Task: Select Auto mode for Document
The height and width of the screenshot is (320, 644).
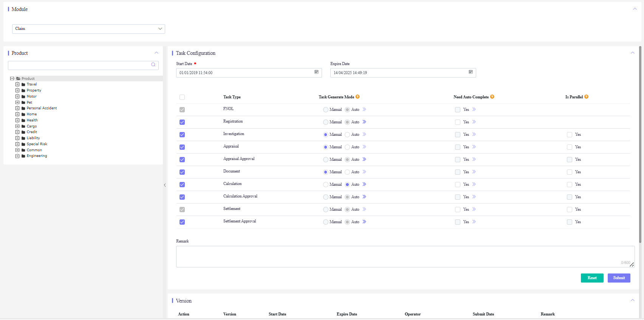Action: point(347,172)
